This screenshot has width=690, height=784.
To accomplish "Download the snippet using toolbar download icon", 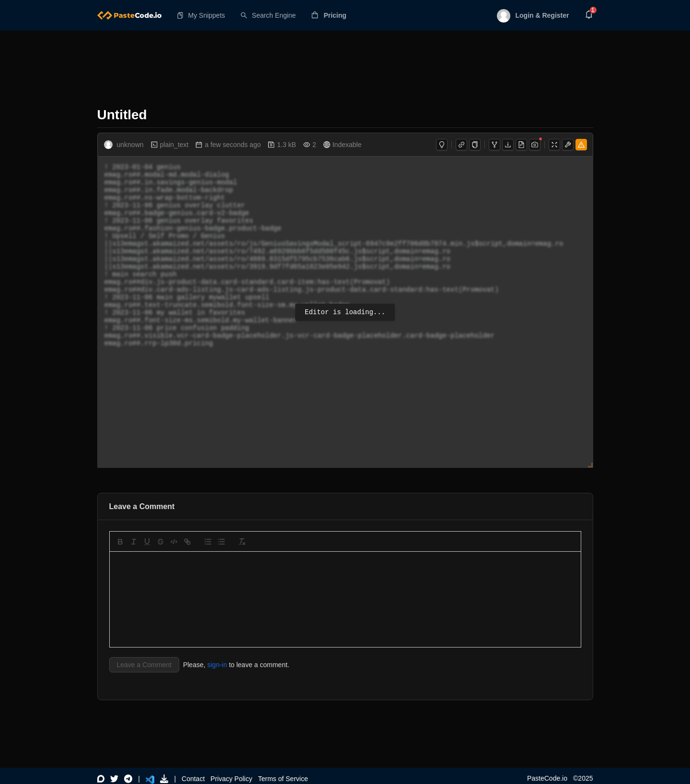I will tap(508, 145).
